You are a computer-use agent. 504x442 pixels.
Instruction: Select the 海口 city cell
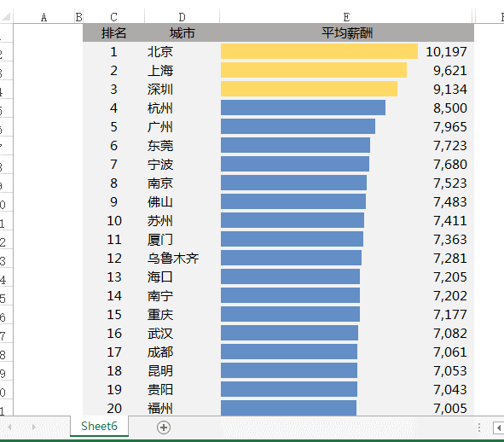click(x=182, y=276)
